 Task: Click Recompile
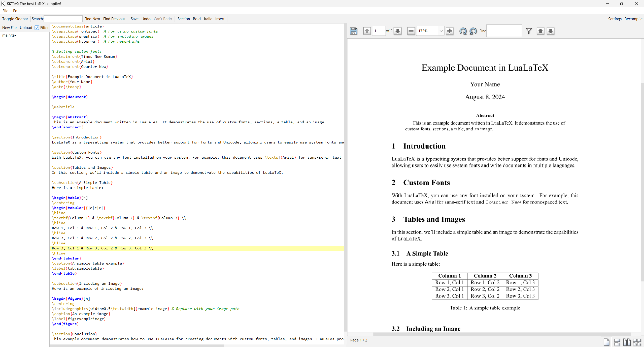[x=633, y=19]
